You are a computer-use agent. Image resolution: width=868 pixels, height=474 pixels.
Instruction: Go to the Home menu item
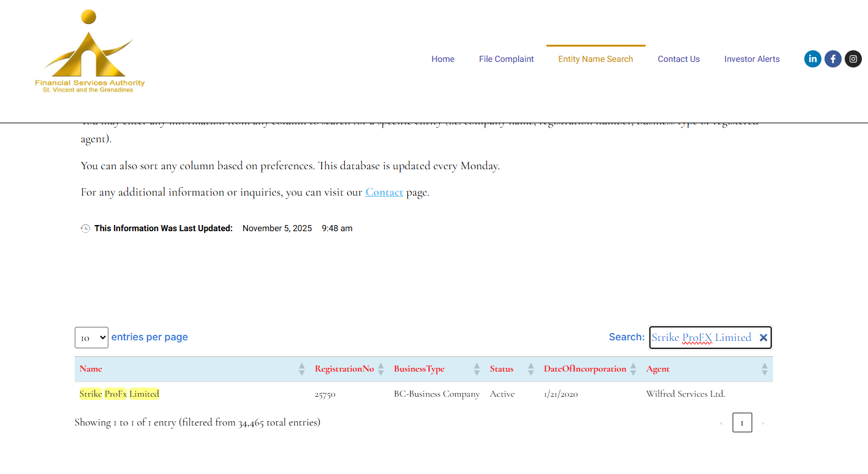click(x=443, y=59)
